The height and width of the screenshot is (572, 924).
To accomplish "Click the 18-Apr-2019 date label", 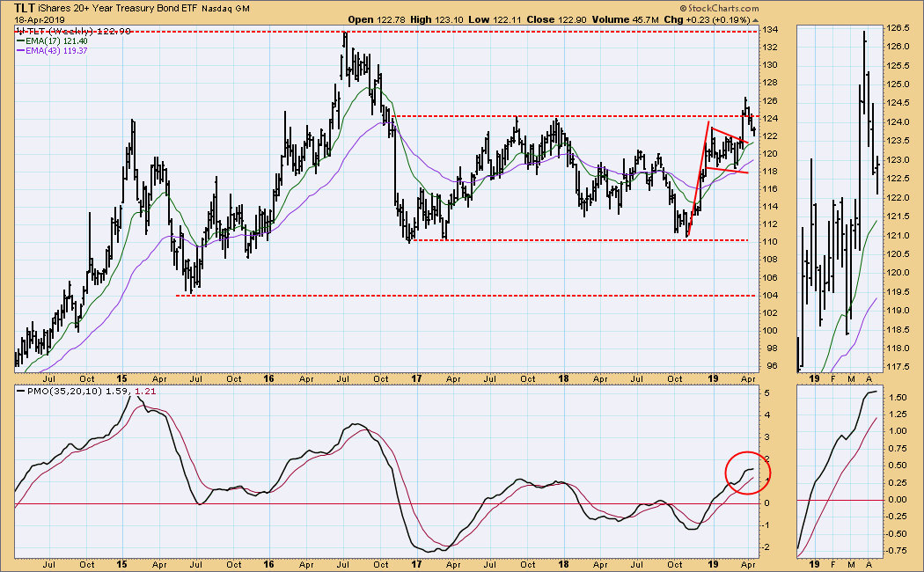I will (40, 19).
